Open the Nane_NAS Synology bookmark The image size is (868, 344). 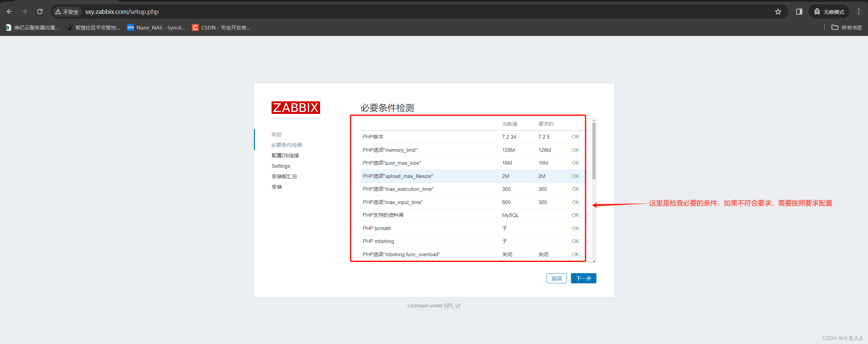(156, 27)
